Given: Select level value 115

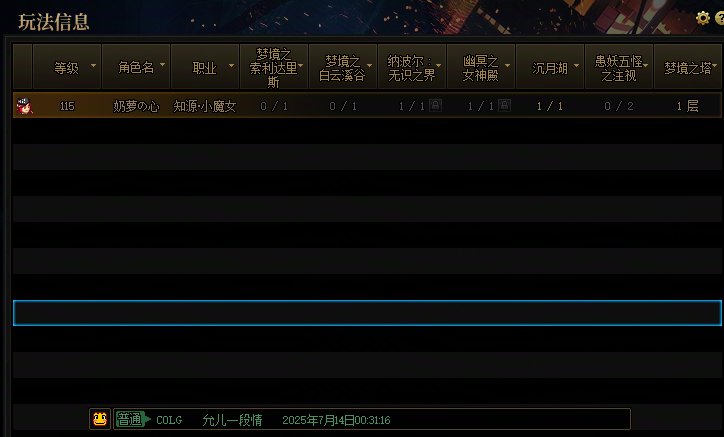Looking at the screenshot, I should (x=67, y=106).
